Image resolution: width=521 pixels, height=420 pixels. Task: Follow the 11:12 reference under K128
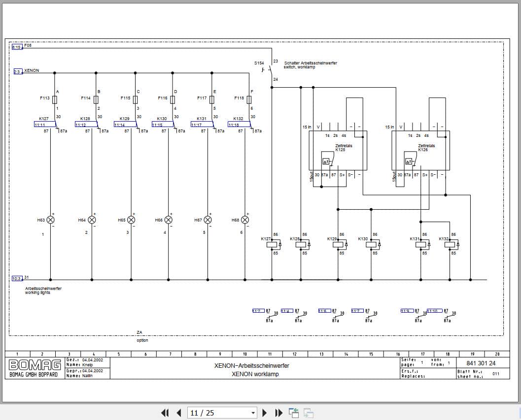click(86, 125)
